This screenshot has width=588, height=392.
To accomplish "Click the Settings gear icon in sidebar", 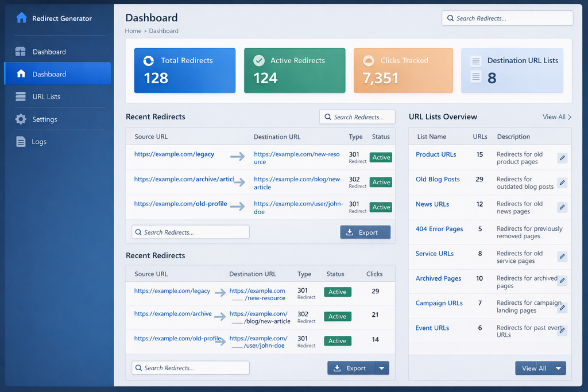I will coord(21,119).
